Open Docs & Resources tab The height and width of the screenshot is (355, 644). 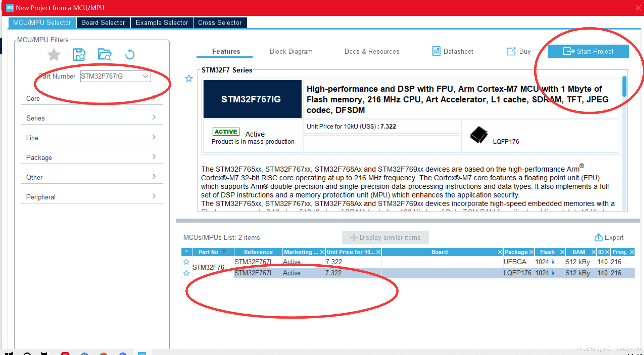click(x=372, y=52)
